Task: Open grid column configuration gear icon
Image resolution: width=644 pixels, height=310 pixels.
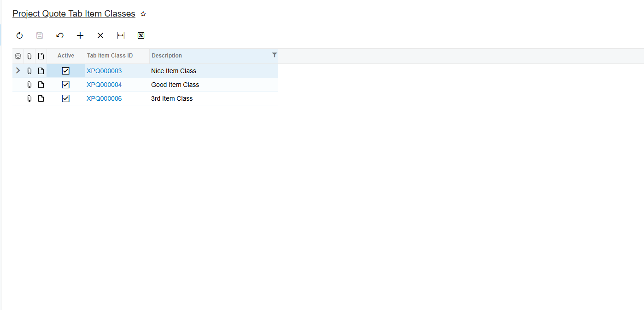Action: [x=18, y=56]
